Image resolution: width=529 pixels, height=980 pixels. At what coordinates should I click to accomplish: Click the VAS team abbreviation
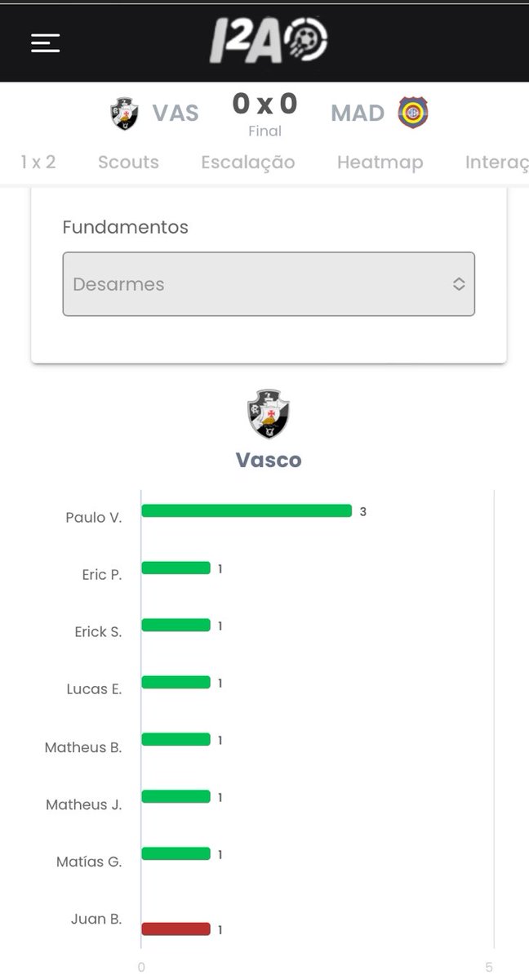click(176, 113)
